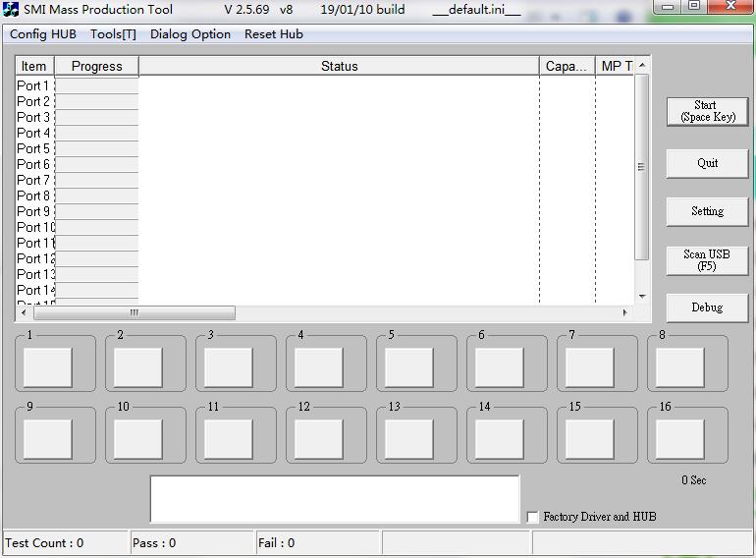756x558 pixels.
Task: Click the Status column header
Action: click(339, 66)
